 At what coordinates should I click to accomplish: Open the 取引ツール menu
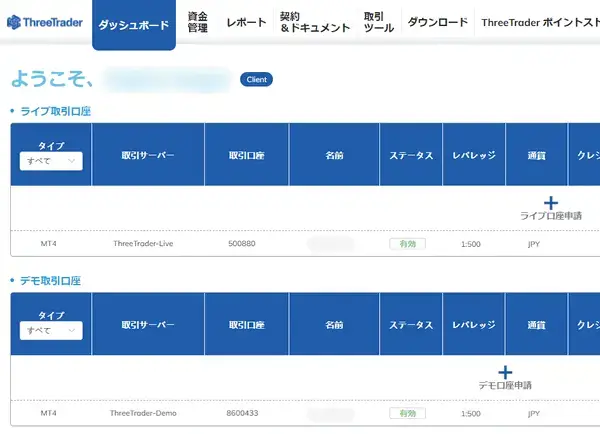378,22
